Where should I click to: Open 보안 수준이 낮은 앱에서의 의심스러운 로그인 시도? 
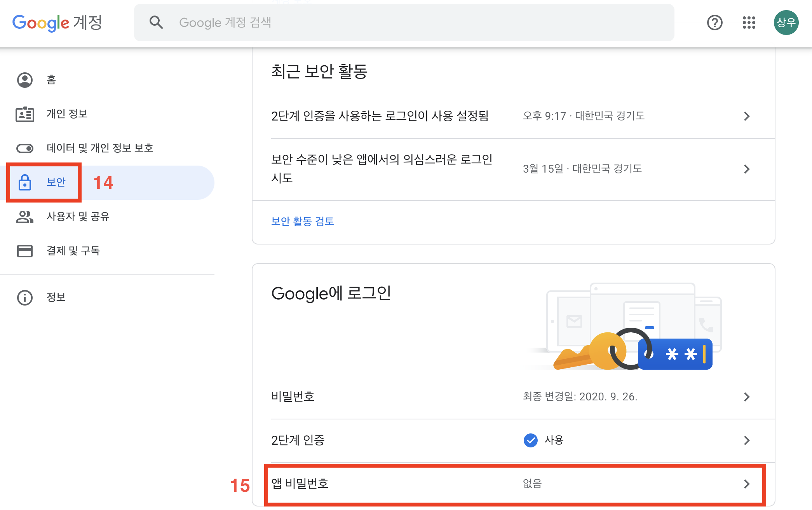pos(514,169)
